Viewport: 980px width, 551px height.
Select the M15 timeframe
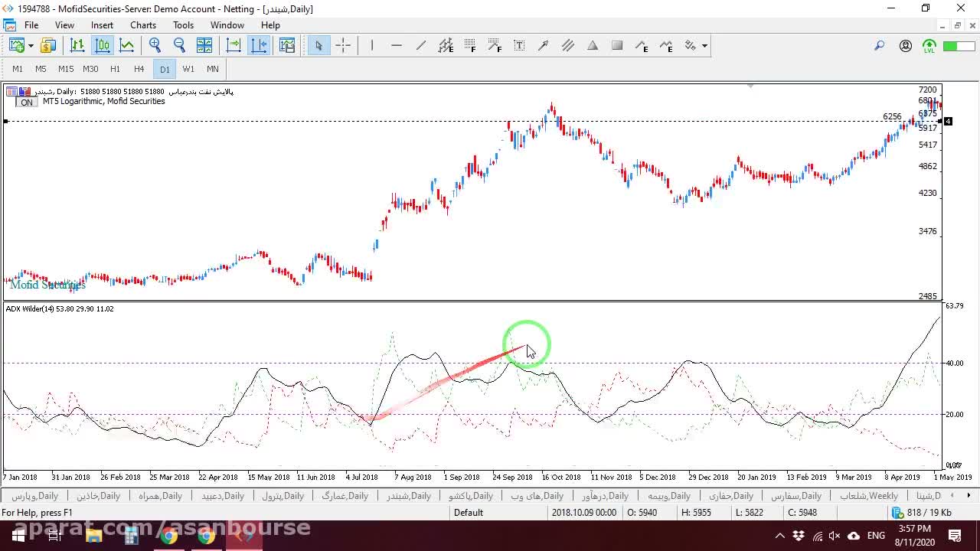pyautogui.click(x=66, y=69)
